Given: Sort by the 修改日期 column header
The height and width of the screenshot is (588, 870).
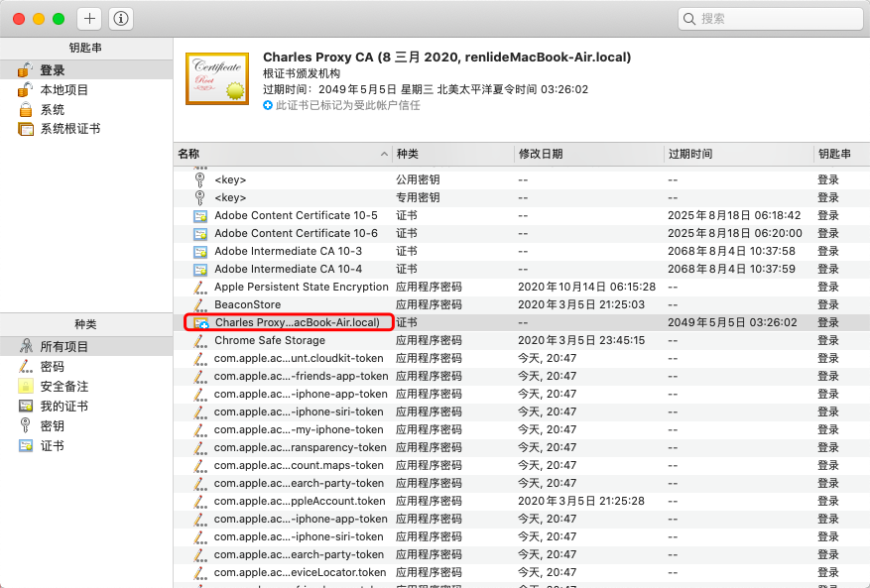Looking at the screenshot, I should tap(588, 154).
